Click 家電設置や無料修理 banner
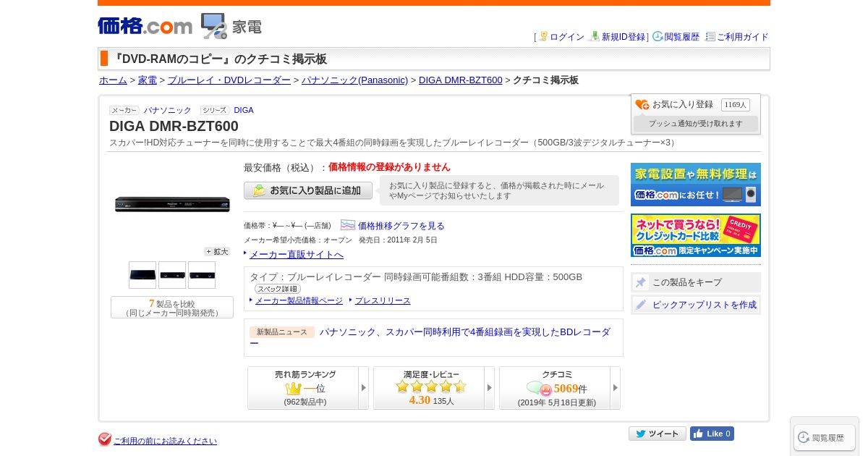Image resolution: width=868 pixels, height=456 pixels. tap(696, 185)
